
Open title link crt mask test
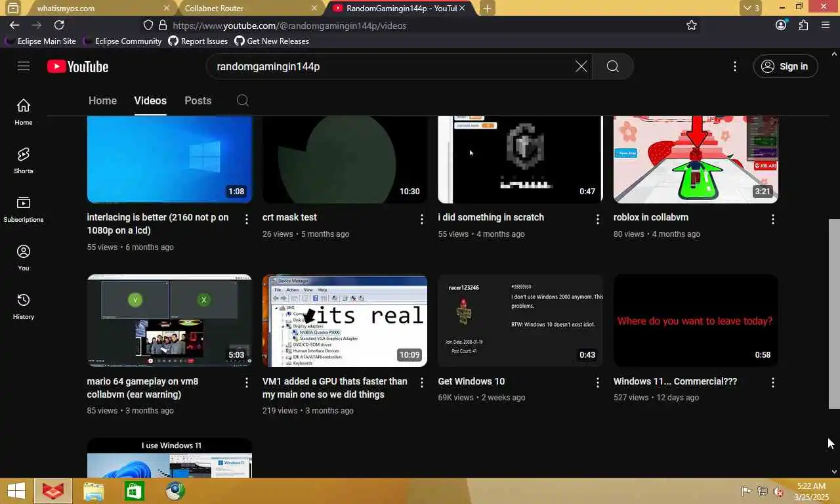(x=289, y=217)
